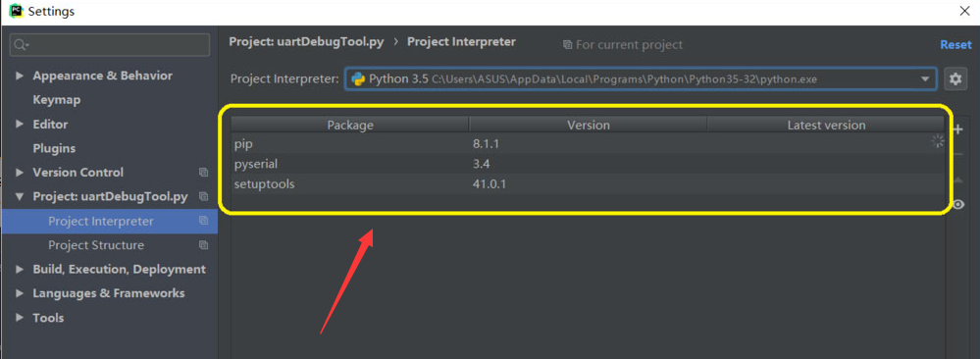Expand the Editor section arrow

(20, 124)
